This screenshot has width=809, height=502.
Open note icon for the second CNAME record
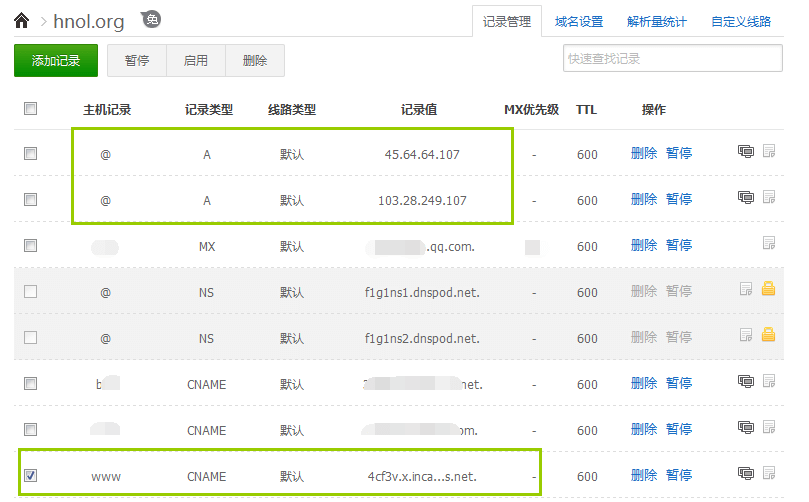(769, 427)
